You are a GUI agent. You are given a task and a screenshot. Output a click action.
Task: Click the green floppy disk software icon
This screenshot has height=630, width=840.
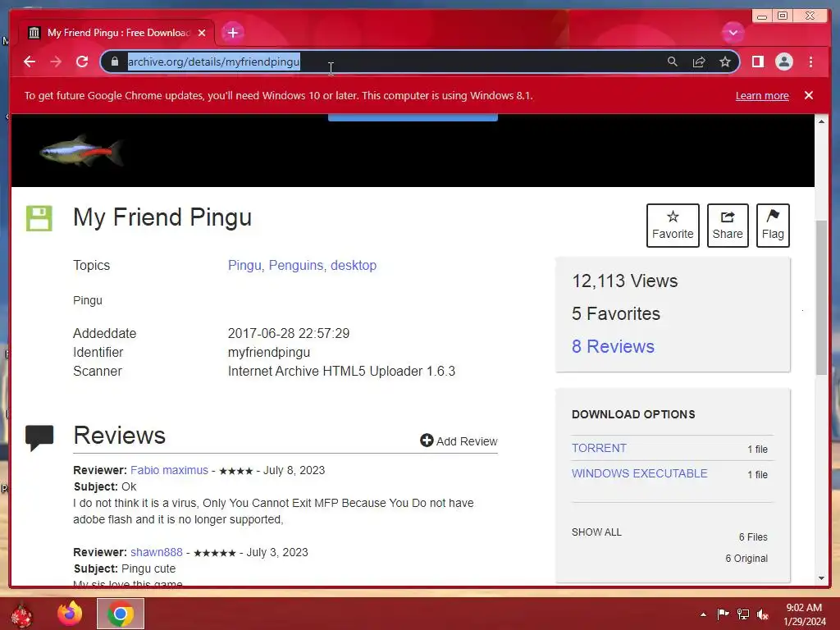pos(39,218)
